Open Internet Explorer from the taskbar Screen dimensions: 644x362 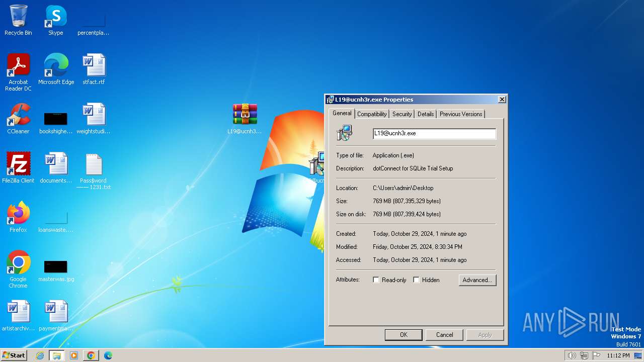coord(40,355)
